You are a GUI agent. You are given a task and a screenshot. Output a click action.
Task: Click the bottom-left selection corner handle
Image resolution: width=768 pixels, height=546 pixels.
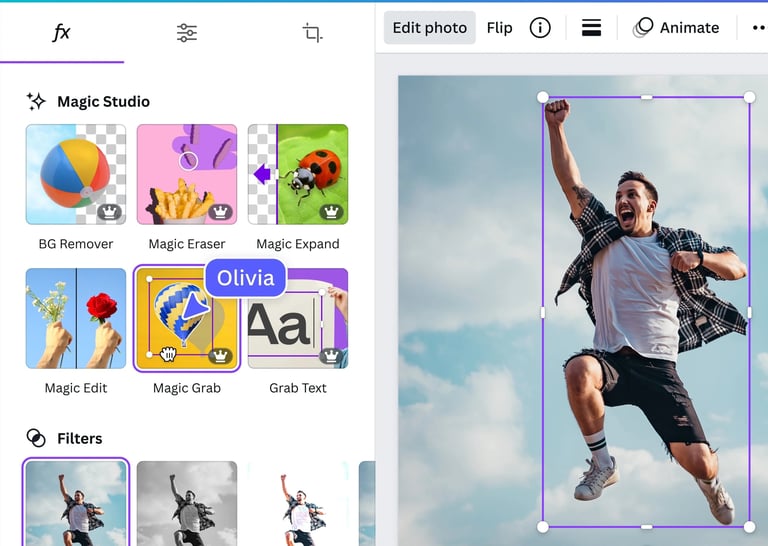[x=543, y=527]
